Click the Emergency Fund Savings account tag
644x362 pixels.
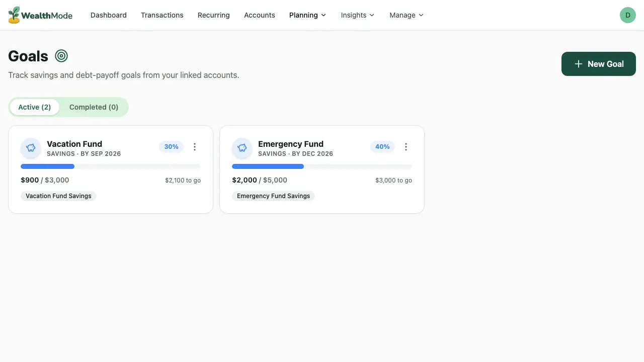274,196
